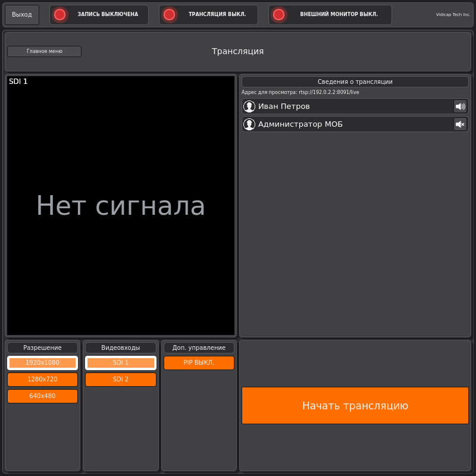Unmute speaker icon for Администратор МОБ
The height and width of the screenshot is (476, 476).
[x=460, y=124]
